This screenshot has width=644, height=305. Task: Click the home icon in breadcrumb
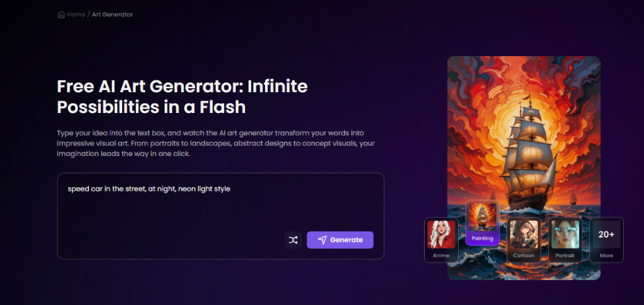[61, 15]
